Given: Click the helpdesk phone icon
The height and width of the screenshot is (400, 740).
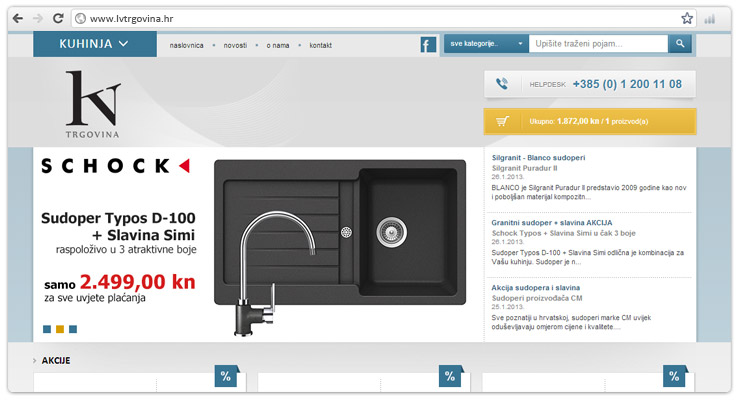Looking at the screenshot, I should coord(501,84).
